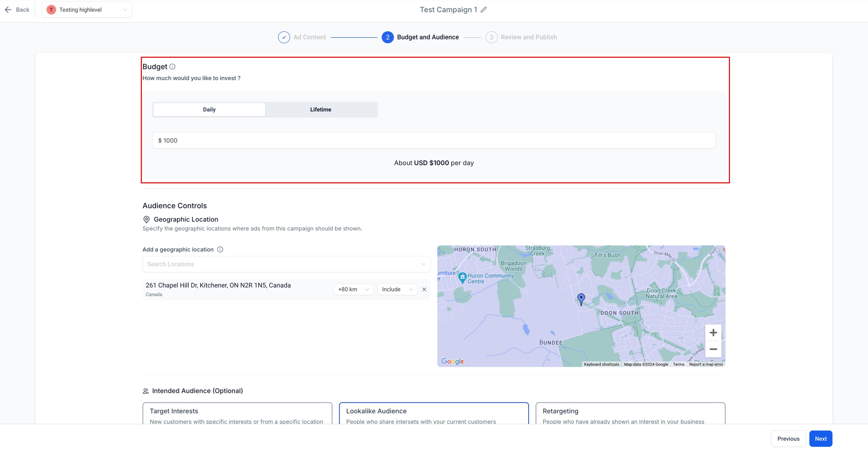Switch budget type to Lifetime
This screenshot has height=450, width=868.
(320, 109)
